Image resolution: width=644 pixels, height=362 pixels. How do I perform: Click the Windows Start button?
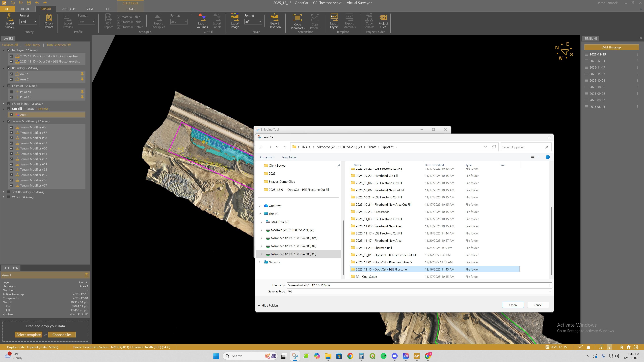coord(216,356)
